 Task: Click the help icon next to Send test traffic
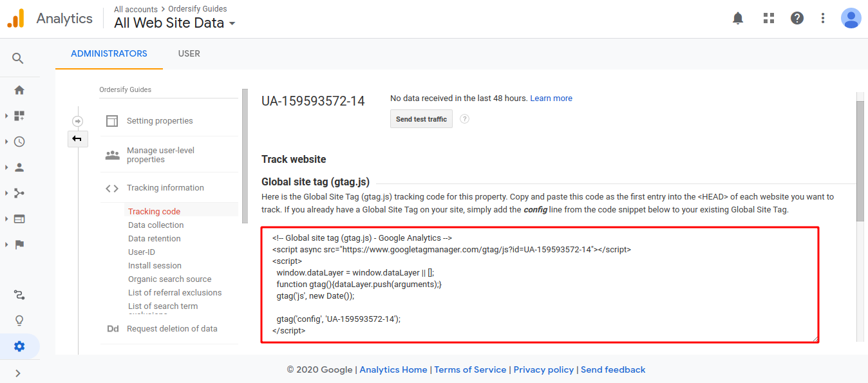464,119
